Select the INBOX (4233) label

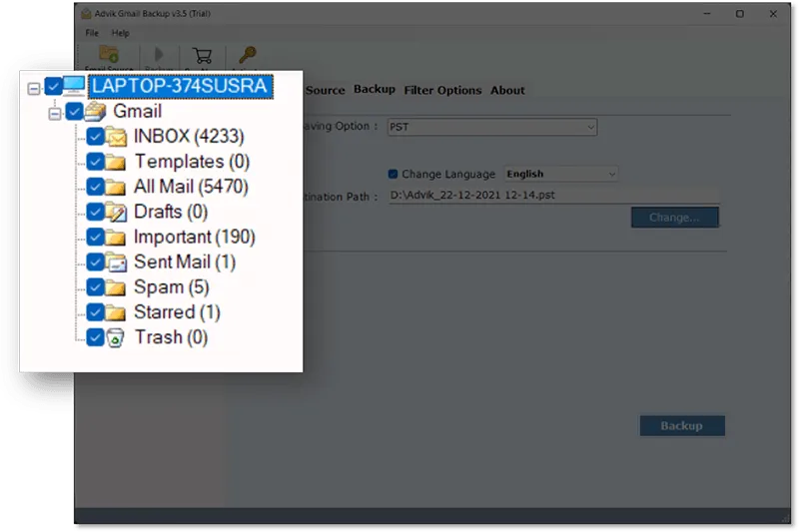point(189,137)
